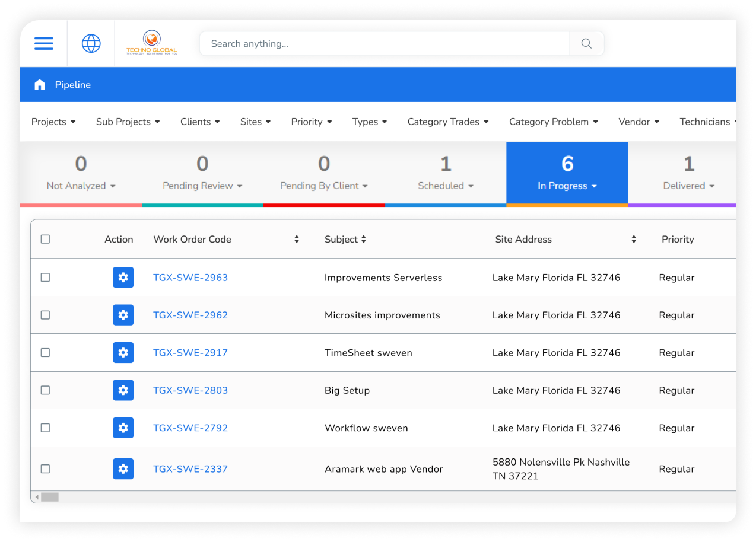Open the Sub Projects filter dropdown
This screenshot has height=542, width=756.
click(x=128, y=122)
